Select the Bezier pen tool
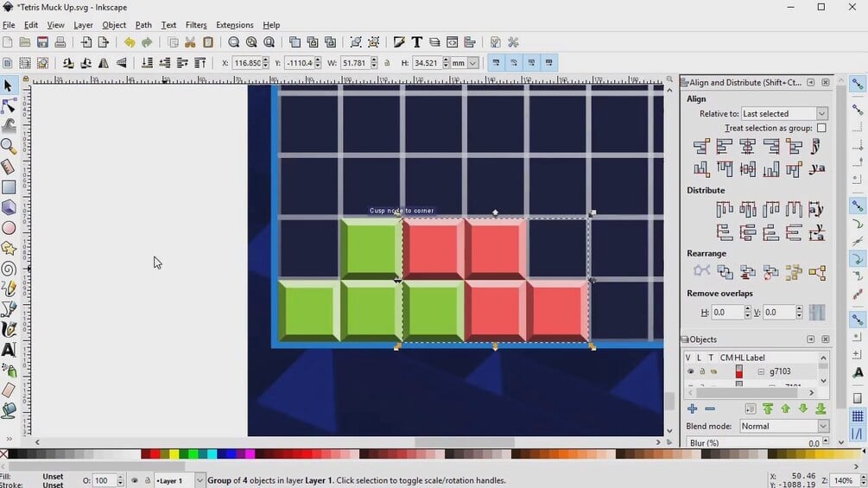Viewport: 868px width, 488px height. [9, 308]
